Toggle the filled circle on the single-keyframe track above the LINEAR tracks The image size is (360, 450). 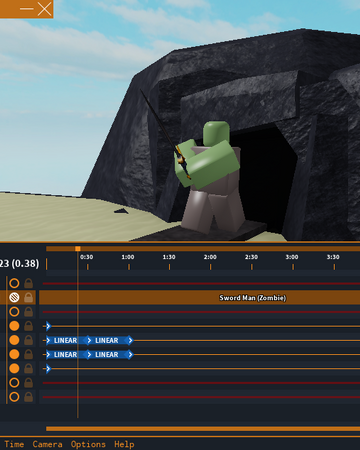[14, 326]
